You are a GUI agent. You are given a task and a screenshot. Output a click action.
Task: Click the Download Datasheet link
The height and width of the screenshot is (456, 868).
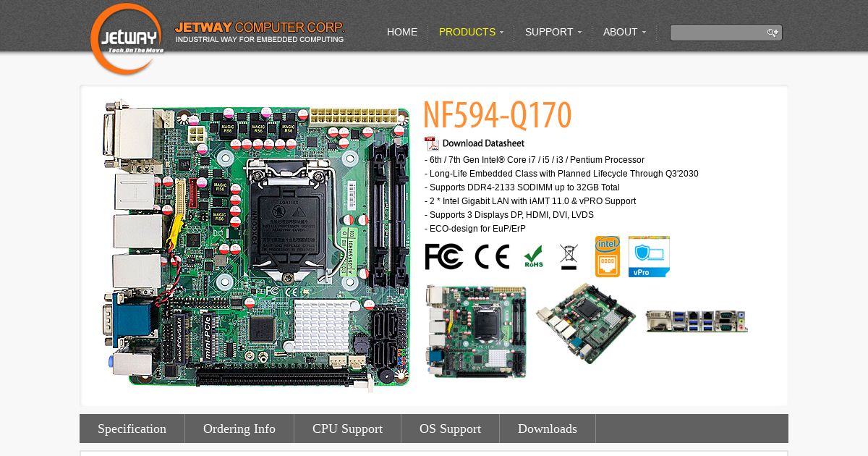(483, 143)
